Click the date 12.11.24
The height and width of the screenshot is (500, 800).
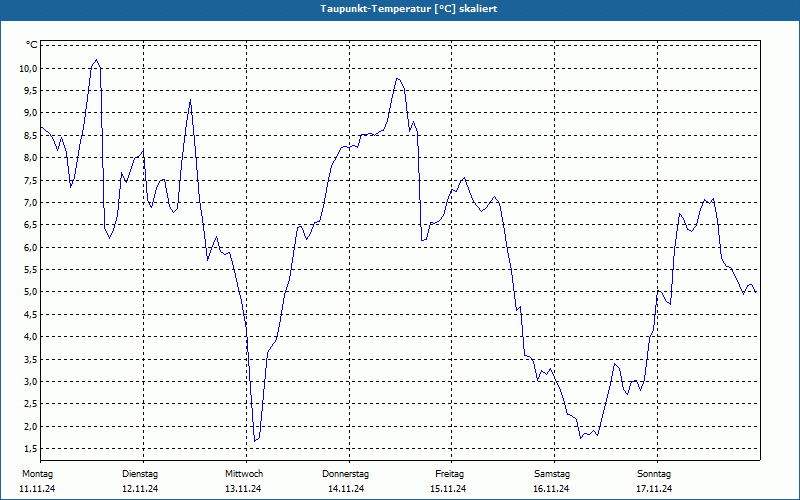tap(140, 489)
